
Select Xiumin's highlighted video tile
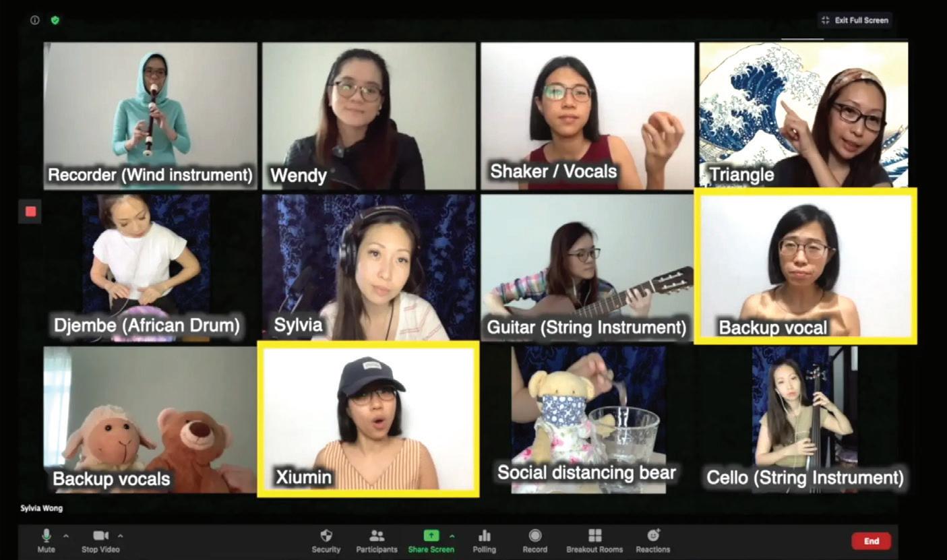pyautogui.click(x=369, y=419)
